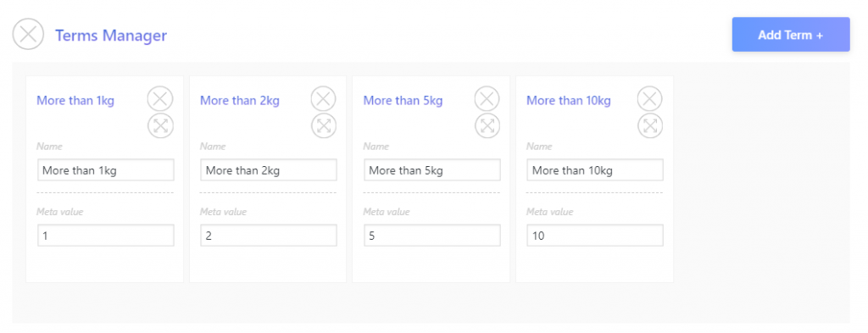Click expand icon on More than 10kg card
This screenshot has width=868, height=333.
[650, 125]
